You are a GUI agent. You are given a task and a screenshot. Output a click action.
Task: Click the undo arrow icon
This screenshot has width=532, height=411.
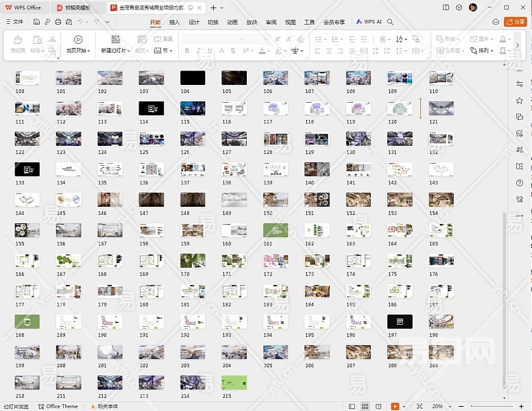[80, 22]
